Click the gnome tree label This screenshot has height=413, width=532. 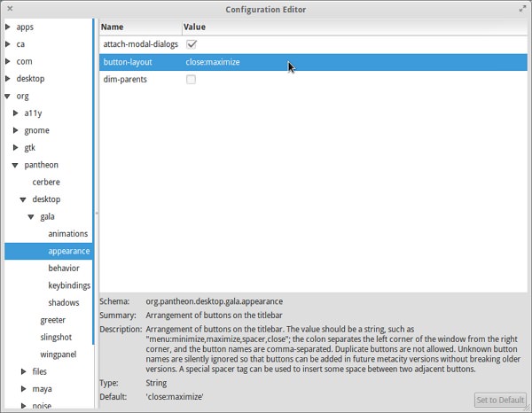coord(36,130)
